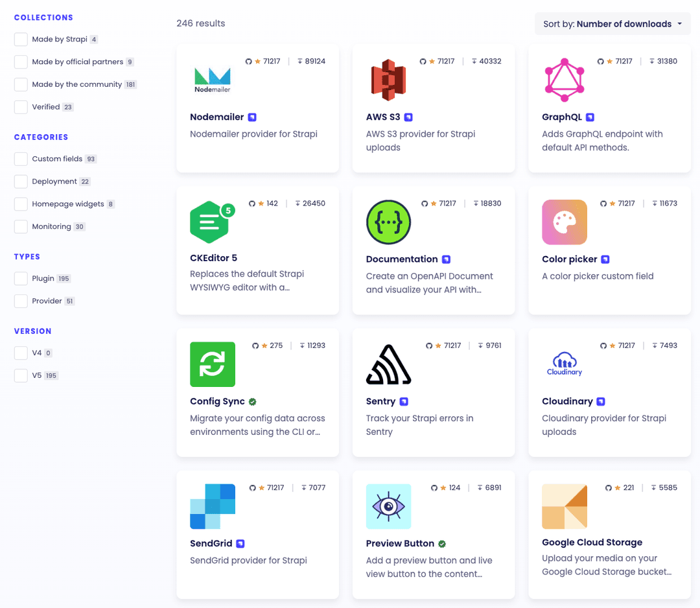Open the Nodemailer plugin title
The image size is (700, 608).
pos(217,117)
